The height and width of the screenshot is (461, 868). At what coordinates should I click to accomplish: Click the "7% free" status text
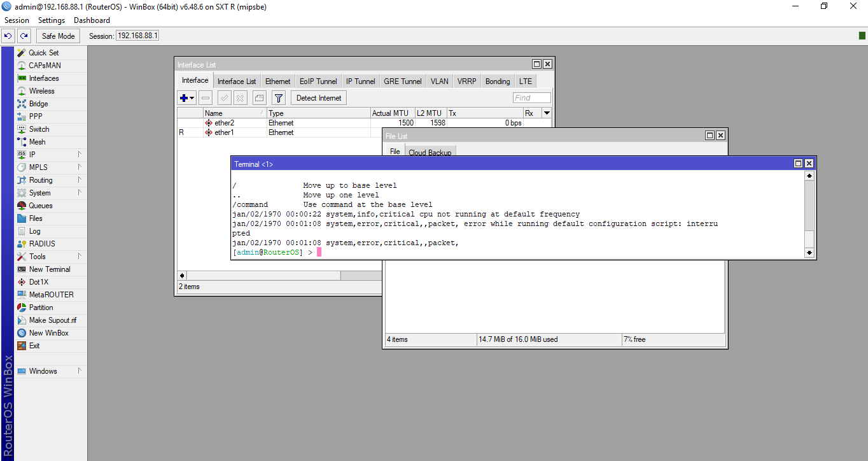pos(635,339)
